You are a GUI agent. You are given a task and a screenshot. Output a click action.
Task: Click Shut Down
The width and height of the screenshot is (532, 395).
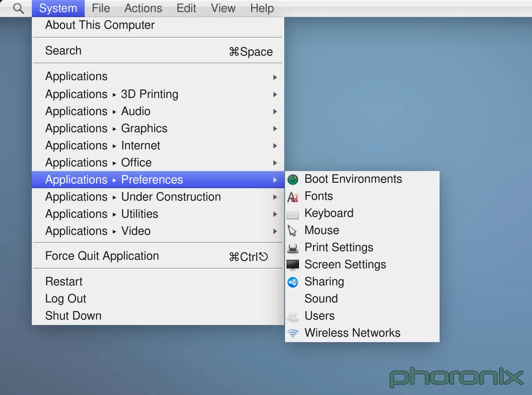tap(73, 315)
